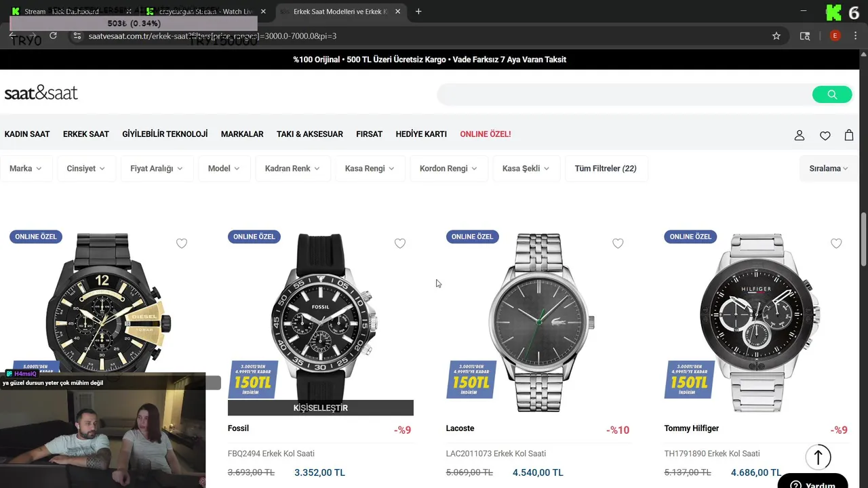Click ONLINE ÖZEL badge on Lacoste watch
Screen dimensions: 868x488
[472, 237]
